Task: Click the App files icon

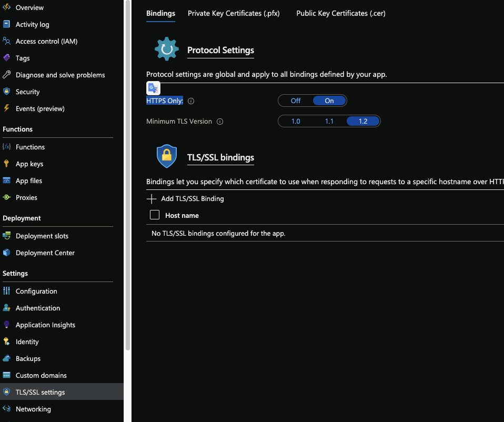Action: pyautogui.click(x=6, y=180)
